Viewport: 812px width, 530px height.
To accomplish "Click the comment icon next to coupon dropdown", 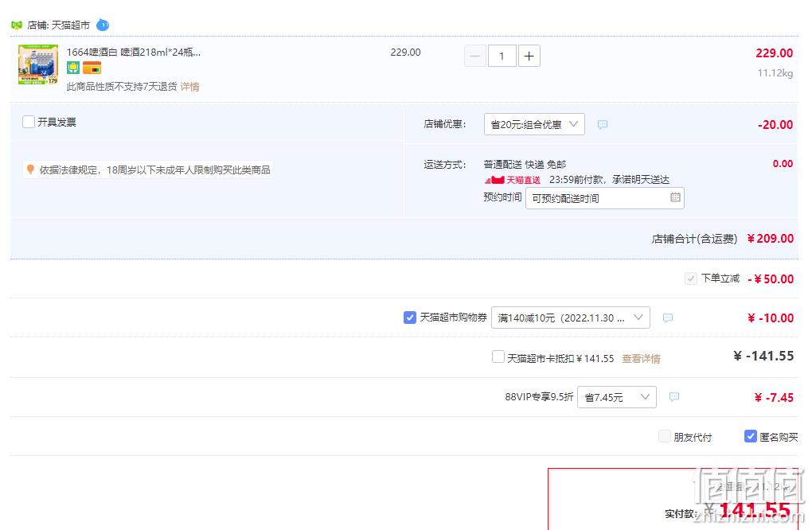I will (x=668, y=318).
